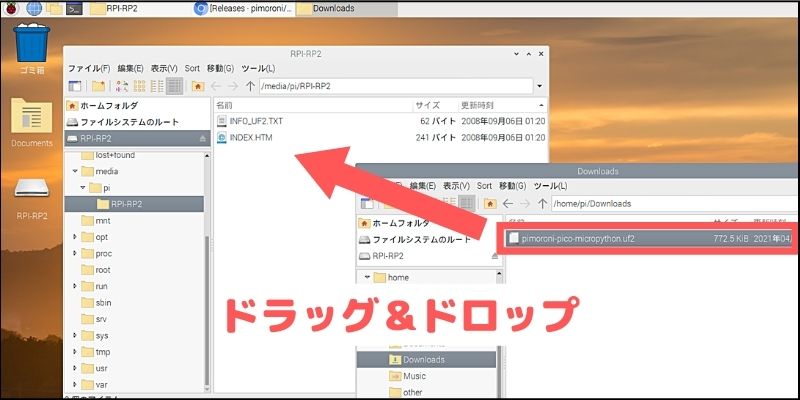Select ファイルシステムのルート in RPI-RP2 window sidebar
The width and height of the screenshot is (800, 400).
point(137,122)
